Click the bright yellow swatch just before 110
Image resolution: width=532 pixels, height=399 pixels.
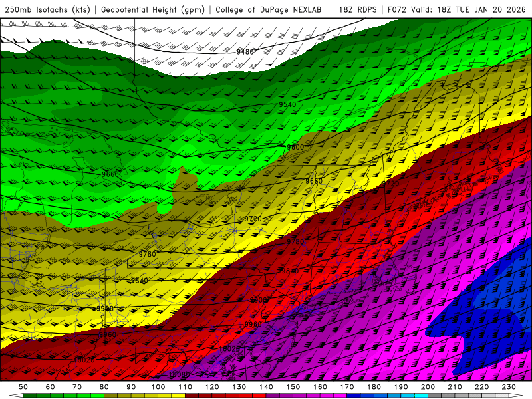coord(178,395)
